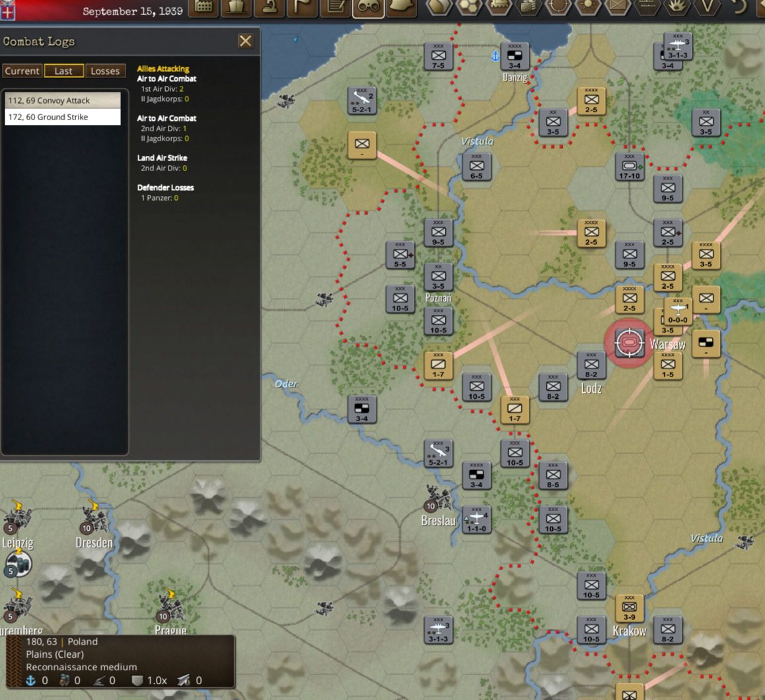
Task: Open the Diplomacy flag menu
Action: [x=302, y=7]
